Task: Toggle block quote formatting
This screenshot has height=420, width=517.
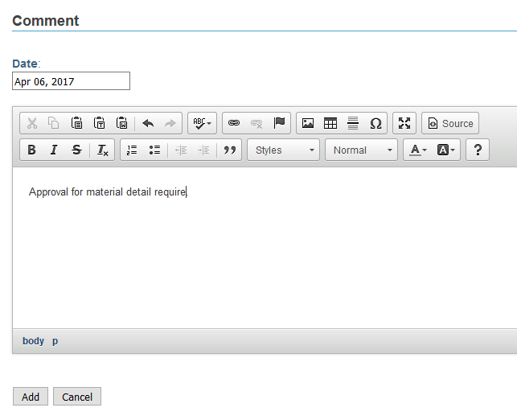Action: tap(230, 150)
